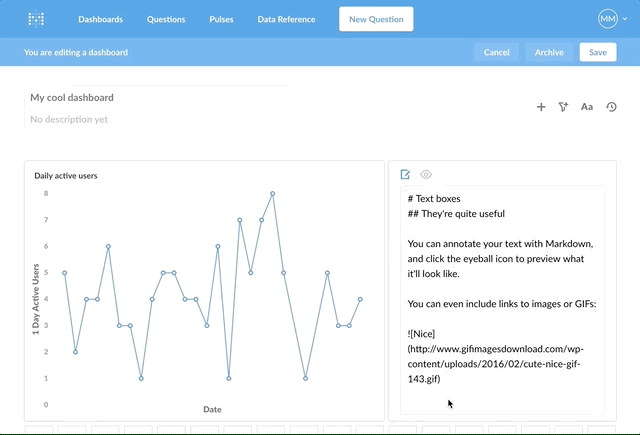The height and width of the screenshot is (435, 640).
Task: Open the Data Reference nav item
Action: [286, 19]
